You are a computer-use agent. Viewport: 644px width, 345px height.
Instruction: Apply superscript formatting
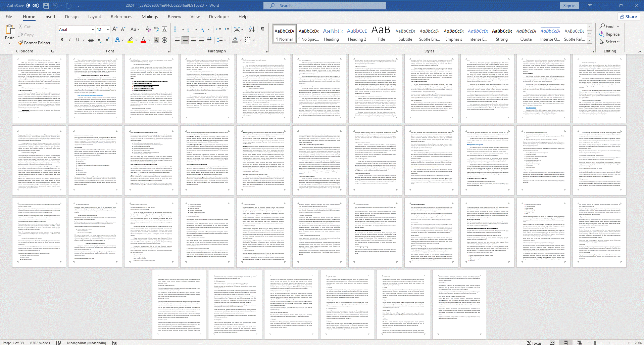coord(107,40)
